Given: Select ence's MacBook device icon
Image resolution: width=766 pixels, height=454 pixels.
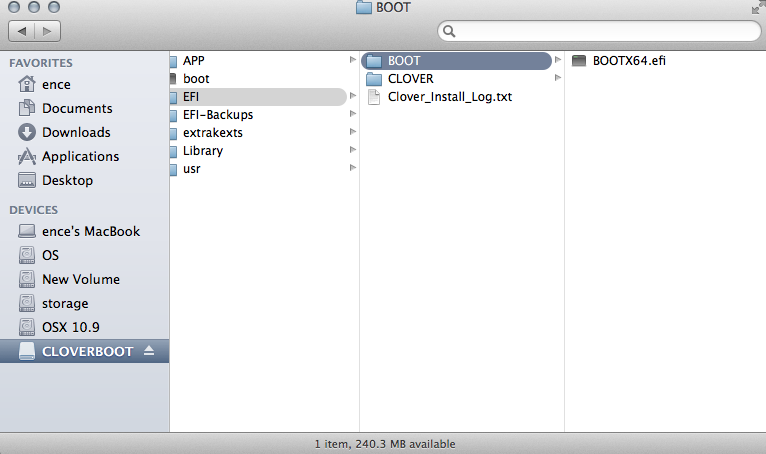Looking at the screenshot, I should (27, 231).
